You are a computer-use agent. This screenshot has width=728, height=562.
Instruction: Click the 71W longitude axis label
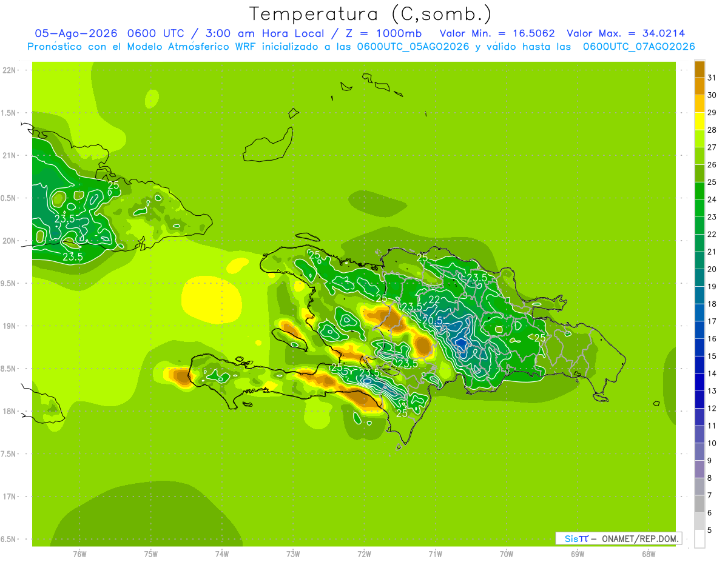(435, 554)
